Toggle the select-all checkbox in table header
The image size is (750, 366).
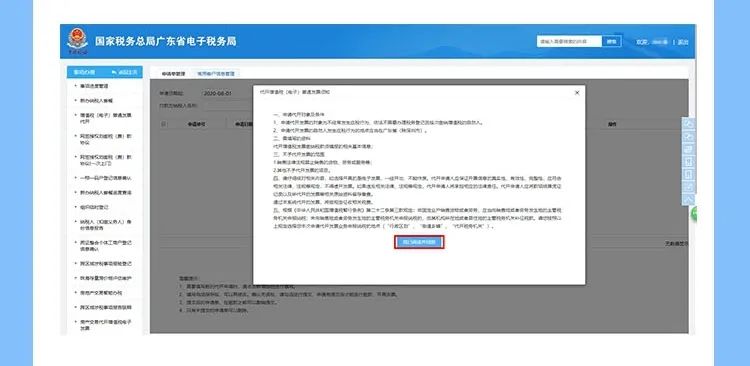(x=164, y=124)
